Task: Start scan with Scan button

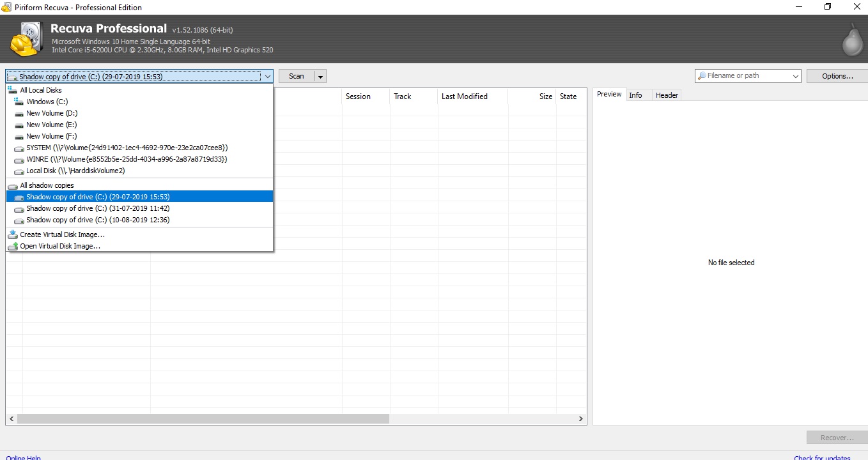Action: click(297, 76)
